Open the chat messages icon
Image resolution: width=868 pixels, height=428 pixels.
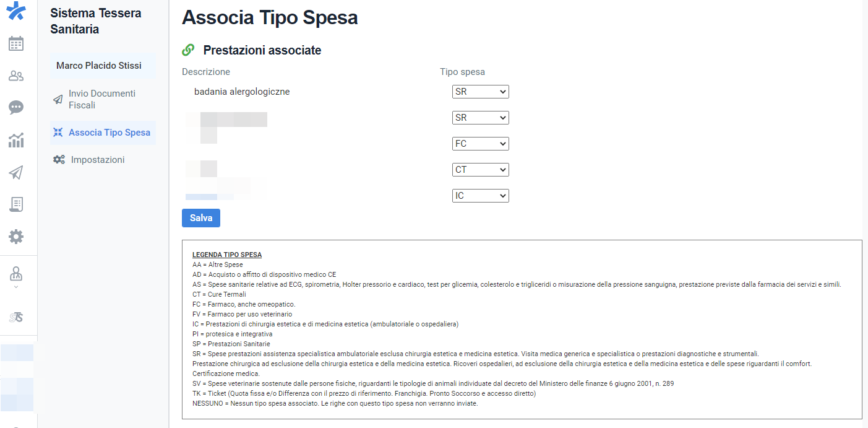click(x=17, y=107)
